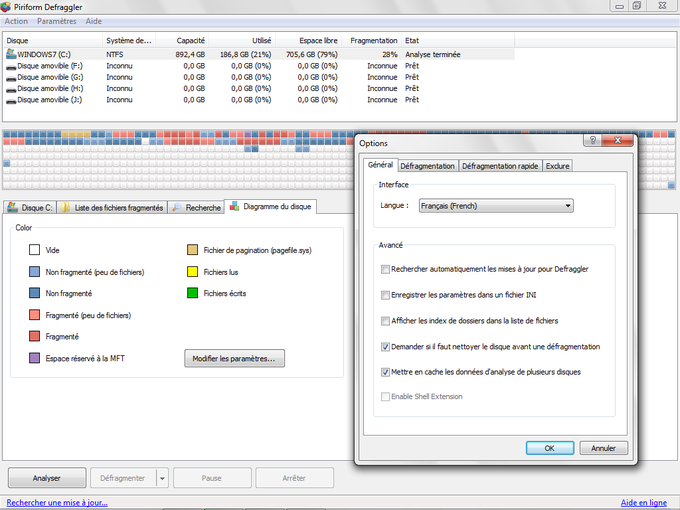Image resolution: width=680 pixels, height=510 pixels.
Task: Switch to the Disque C: tab
Action: coord(30,207)
